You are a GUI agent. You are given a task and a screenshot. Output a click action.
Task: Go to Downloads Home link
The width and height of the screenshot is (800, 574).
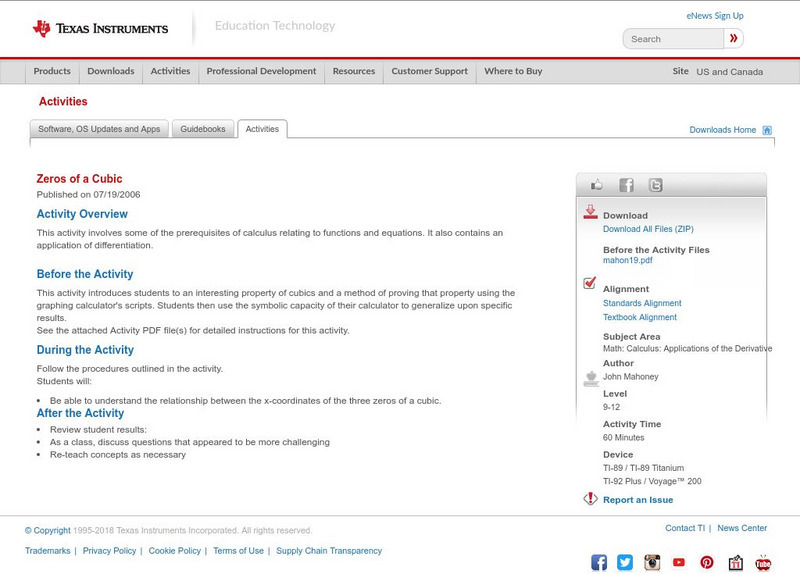coord(722,130)
